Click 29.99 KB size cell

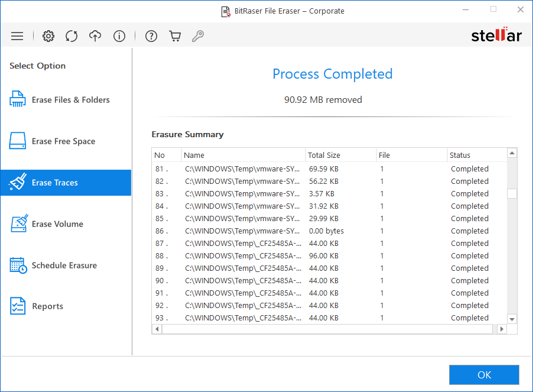point(324,218)
